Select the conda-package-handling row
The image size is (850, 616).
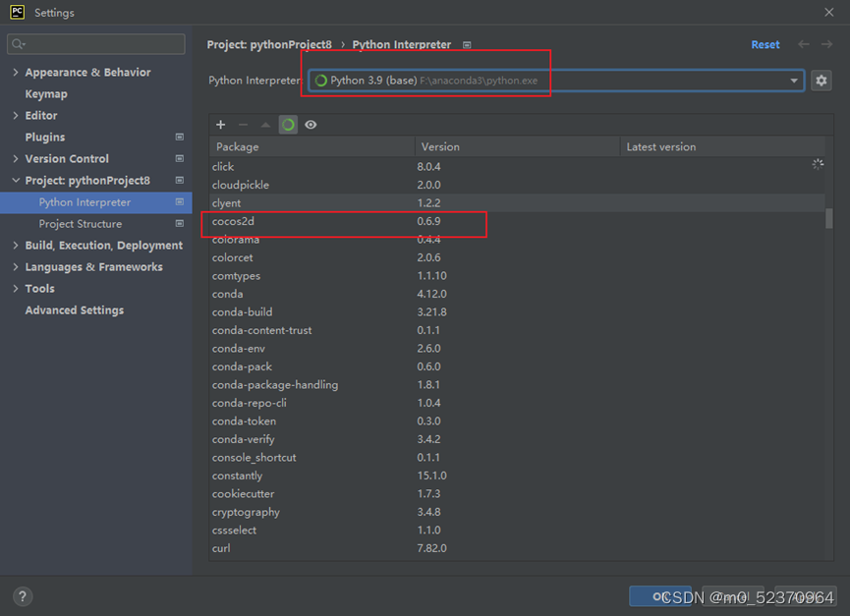tap(517, 385)
